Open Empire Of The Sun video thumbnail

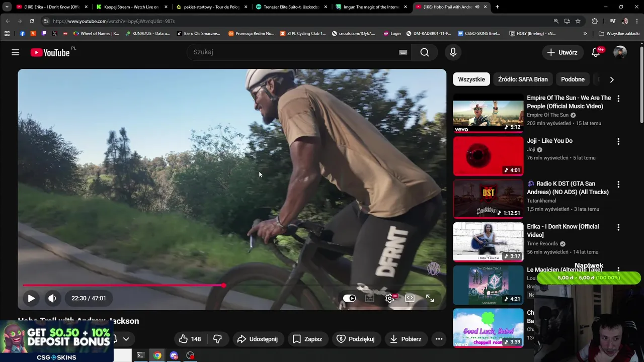(488, 113)
